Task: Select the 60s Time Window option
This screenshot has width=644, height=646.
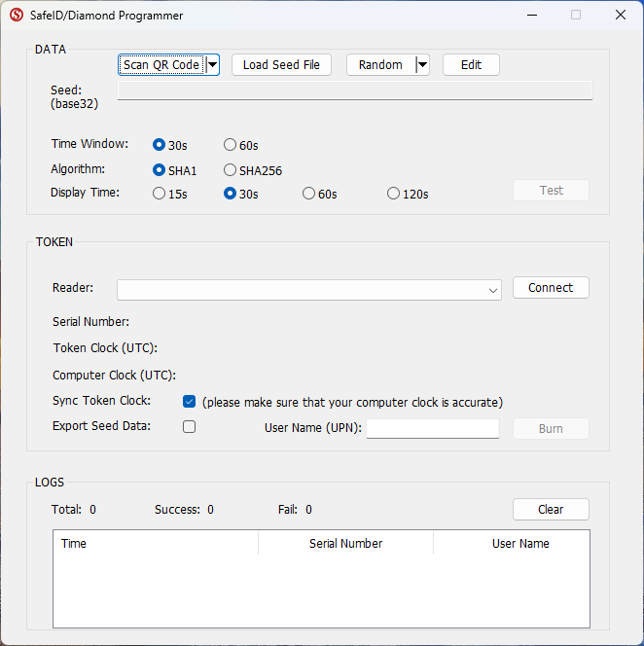Action: pos(231,145)
